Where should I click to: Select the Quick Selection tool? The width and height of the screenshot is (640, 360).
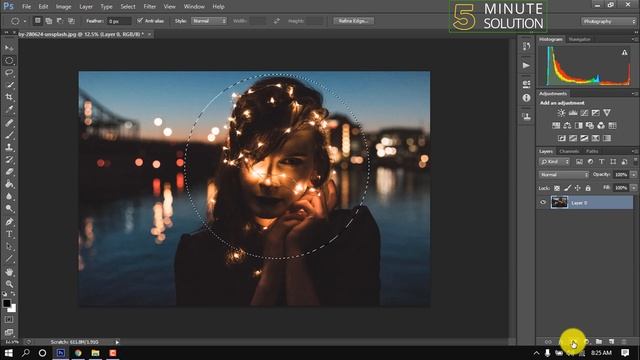[x=9, y=85]
